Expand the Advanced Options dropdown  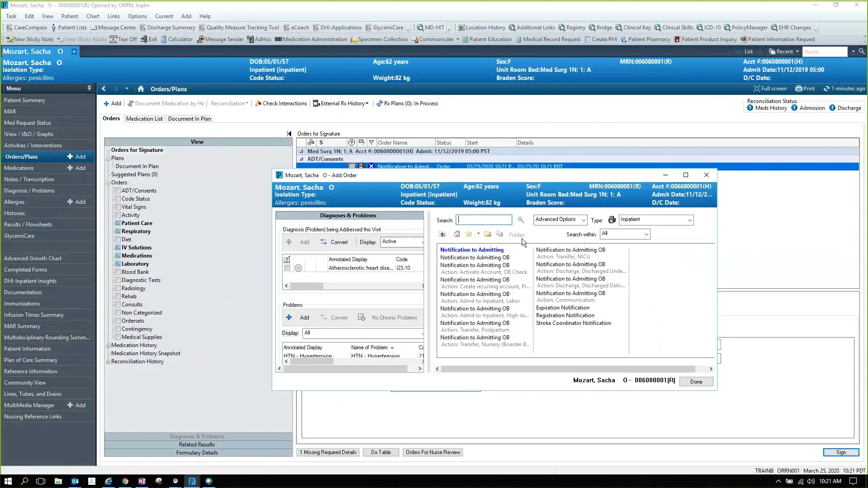pos(583,220)
